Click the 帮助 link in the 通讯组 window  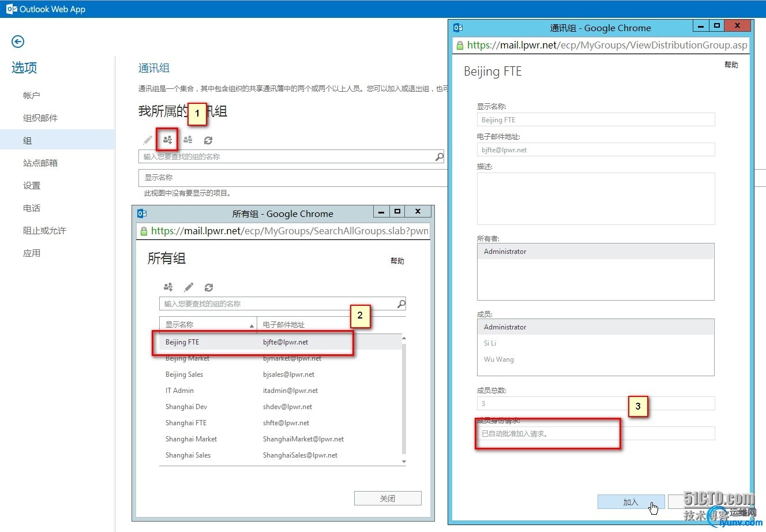(x=731, y=65)
